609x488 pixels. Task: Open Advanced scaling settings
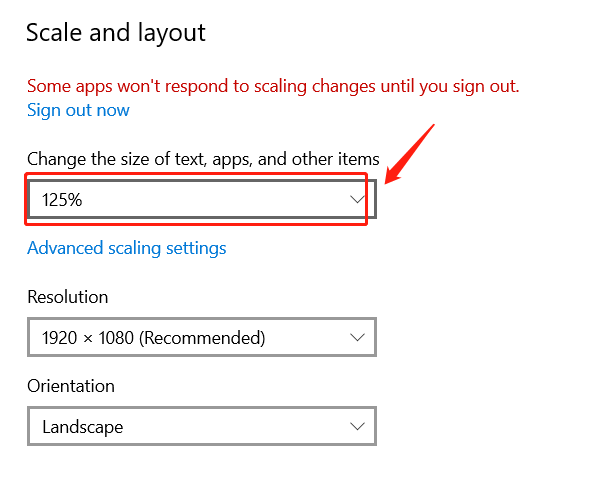click(x=127, y=248)
